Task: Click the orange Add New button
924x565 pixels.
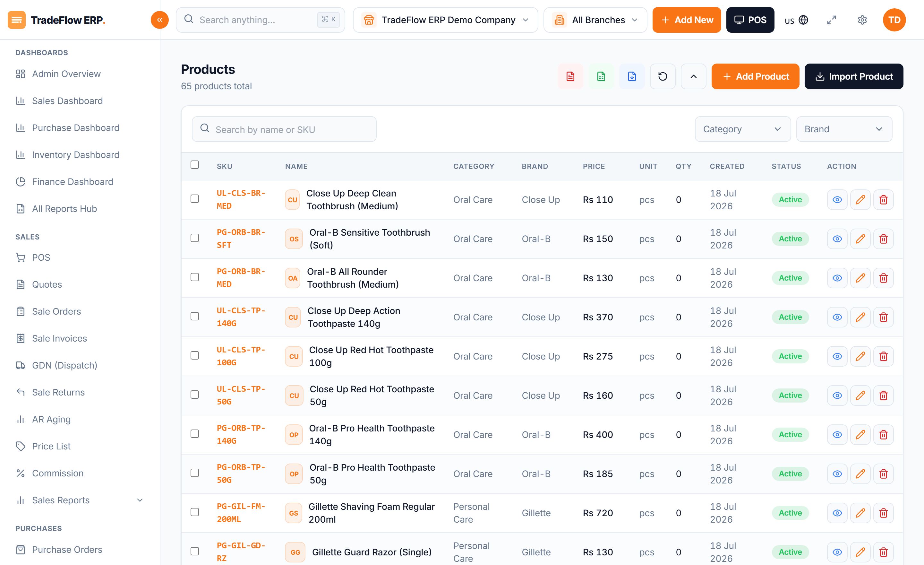Action: click(x=687, y=20)
